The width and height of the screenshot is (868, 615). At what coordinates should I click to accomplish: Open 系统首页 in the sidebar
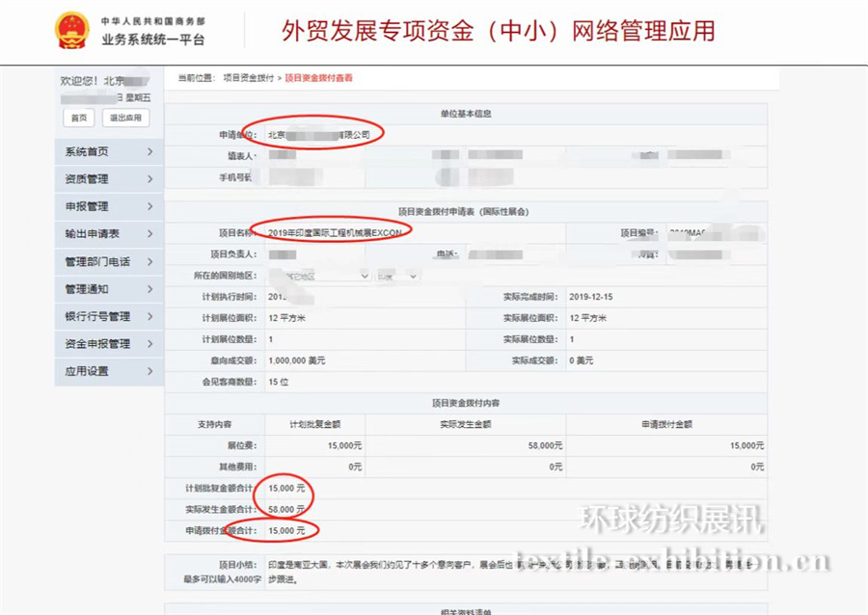coord(87,151)
